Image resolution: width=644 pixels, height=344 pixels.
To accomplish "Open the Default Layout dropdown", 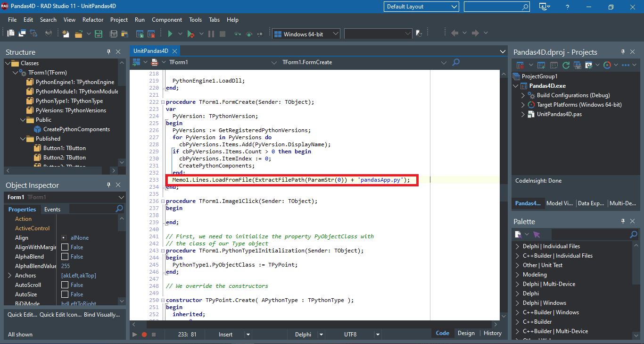I will [421, 7].
